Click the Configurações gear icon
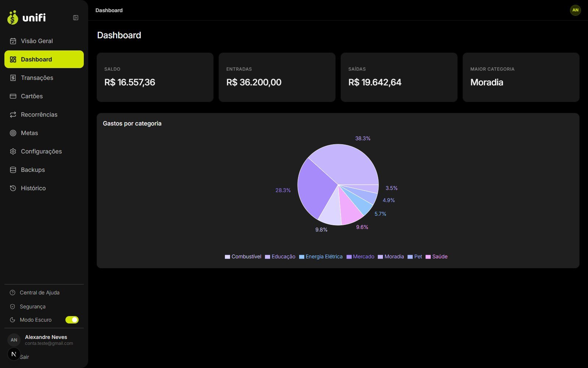This screenshot has width=588, height=368. point(13,151)
